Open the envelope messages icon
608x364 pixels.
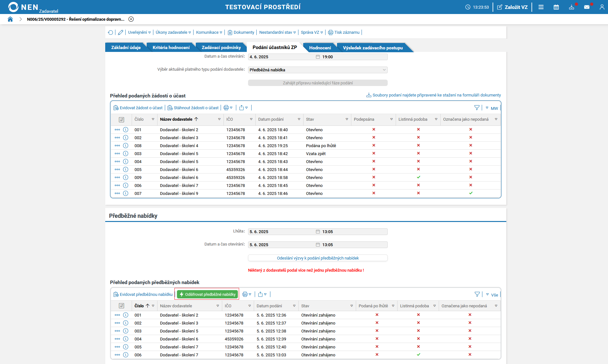click(x=587, y=7)
